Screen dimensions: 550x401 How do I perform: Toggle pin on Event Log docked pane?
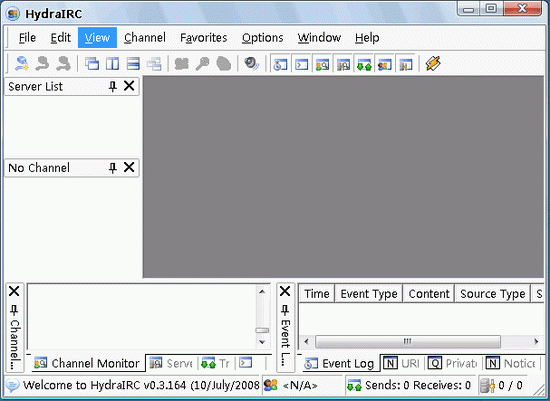point(285,310)
